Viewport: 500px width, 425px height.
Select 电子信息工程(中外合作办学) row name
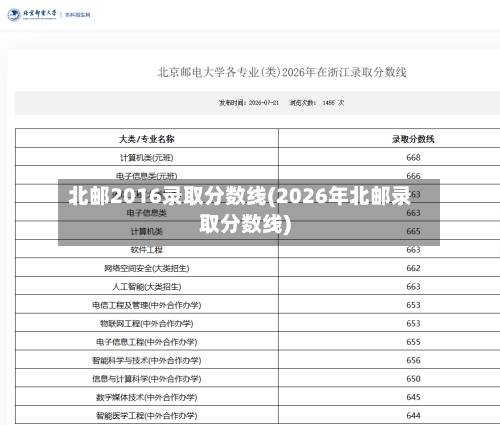tap(147, 342)
